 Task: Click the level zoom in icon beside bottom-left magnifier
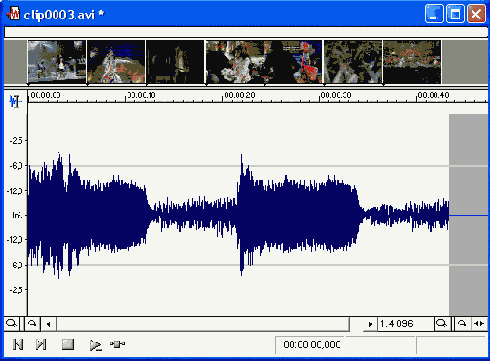coord(32,324)
